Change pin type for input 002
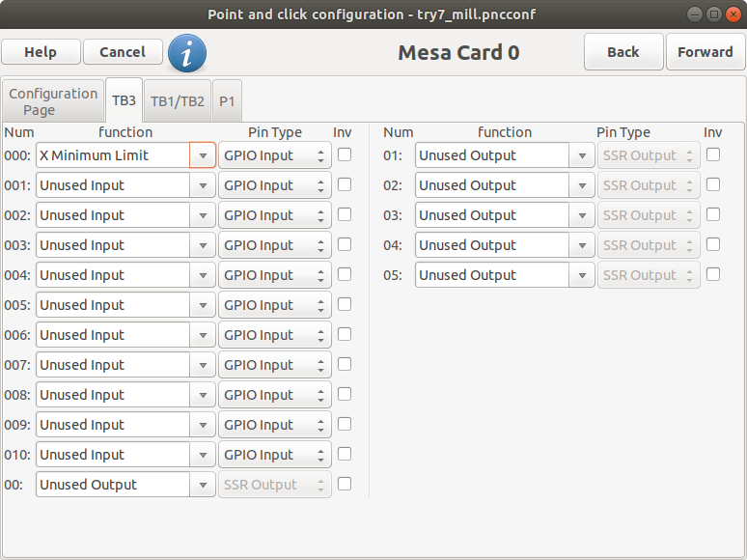 (x=274, y=215)
